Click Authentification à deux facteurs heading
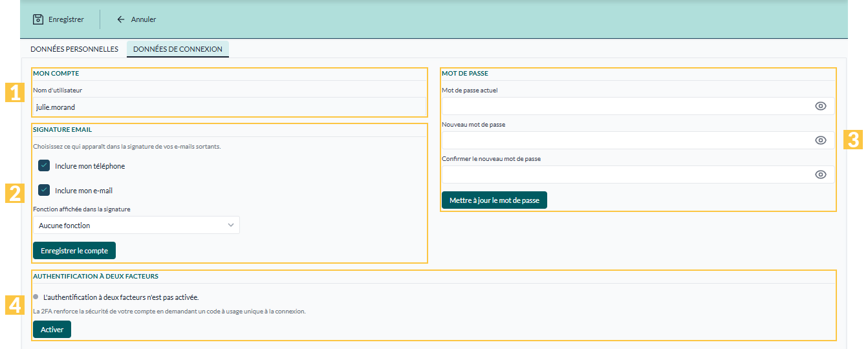 pos(96,276)
